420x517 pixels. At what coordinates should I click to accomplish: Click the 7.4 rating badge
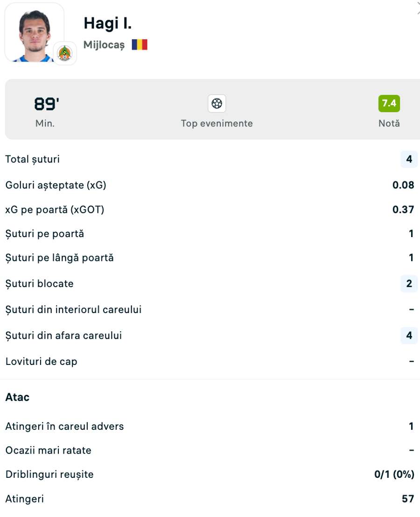(389, 103)
